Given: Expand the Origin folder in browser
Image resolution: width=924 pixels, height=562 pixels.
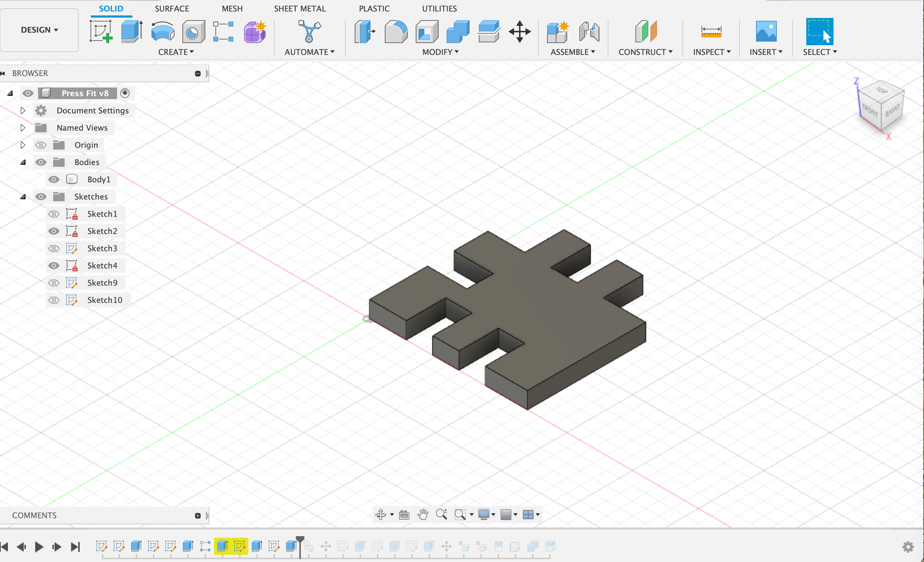Looking at the screenshot, I should pos(23,145).
